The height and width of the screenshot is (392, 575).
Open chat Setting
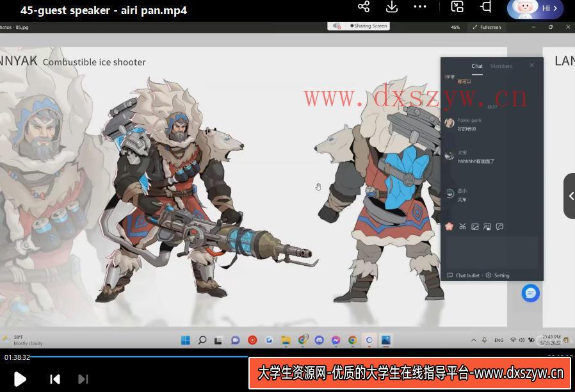coord(498,275)
